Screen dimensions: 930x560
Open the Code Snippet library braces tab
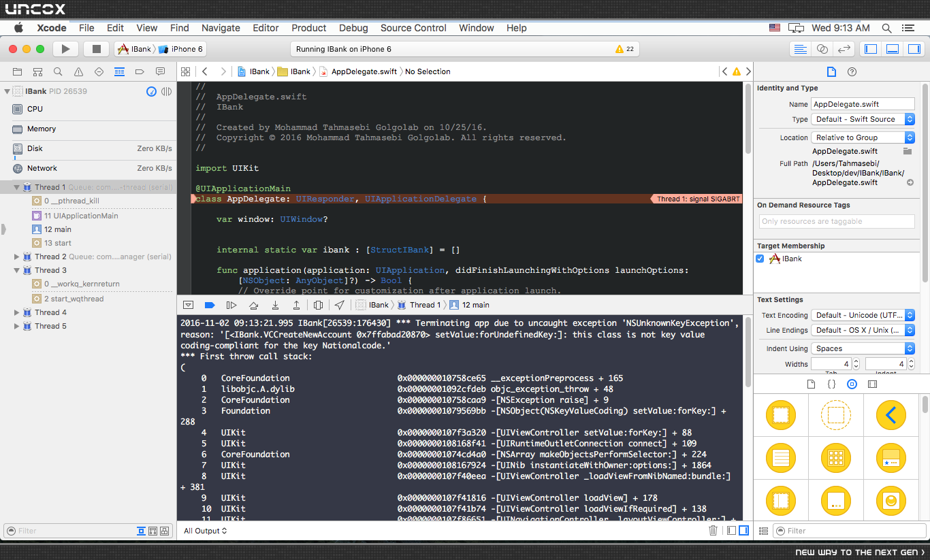(x=831, y=384)
